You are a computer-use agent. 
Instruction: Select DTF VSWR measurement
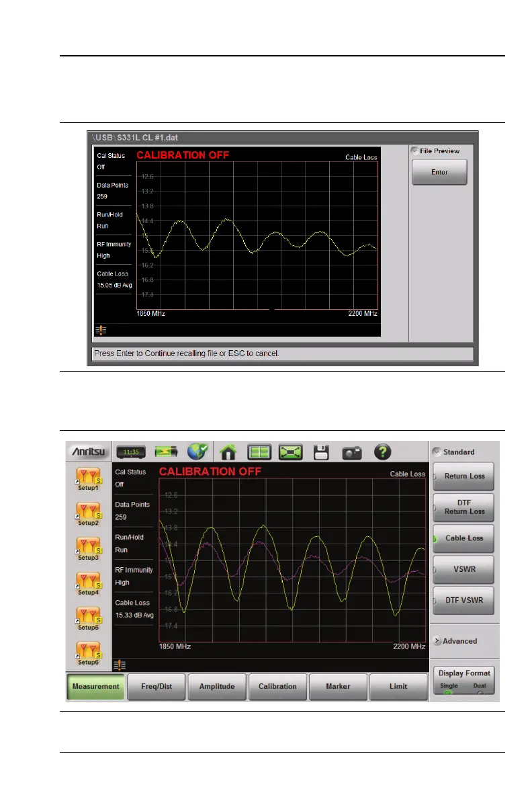(x=463, y=600)
